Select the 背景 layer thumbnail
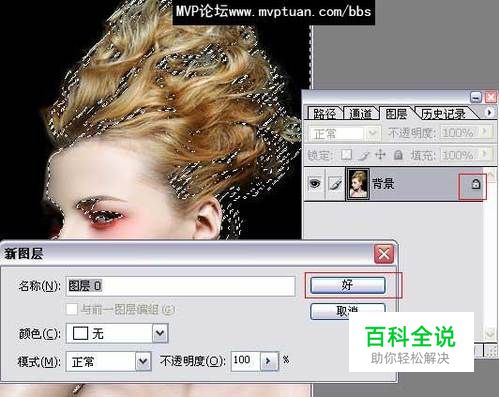 click(x=358, y=184)
